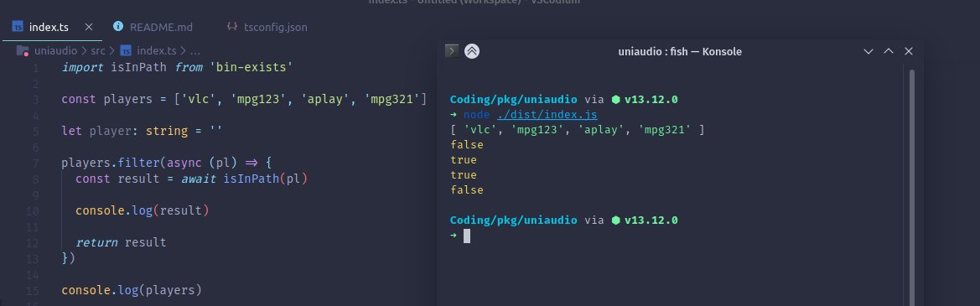Open the ./dist/index.js link in terminal

click(547, 115)
